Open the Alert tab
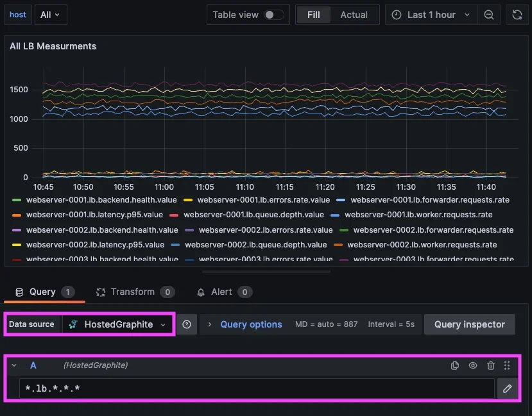Viewport: 532px width, 416px height. tap(223, 292)
